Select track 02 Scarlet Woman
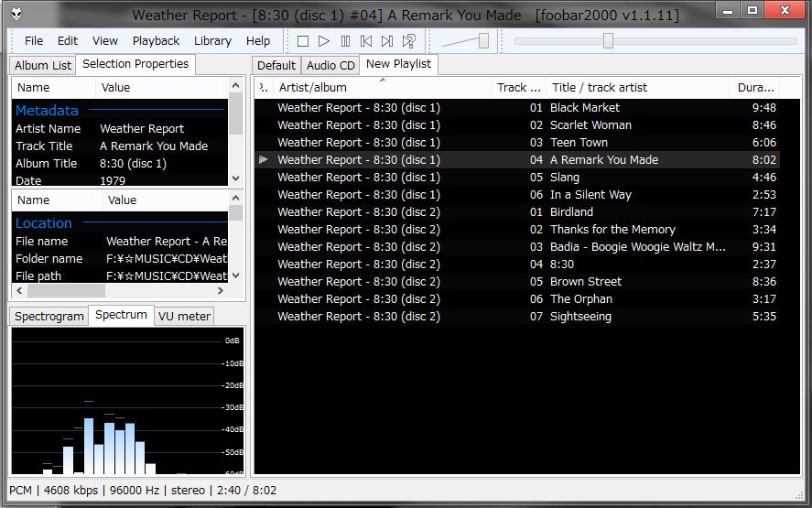The height and width of the screenshot is (508, 812). tap(517, 124)
